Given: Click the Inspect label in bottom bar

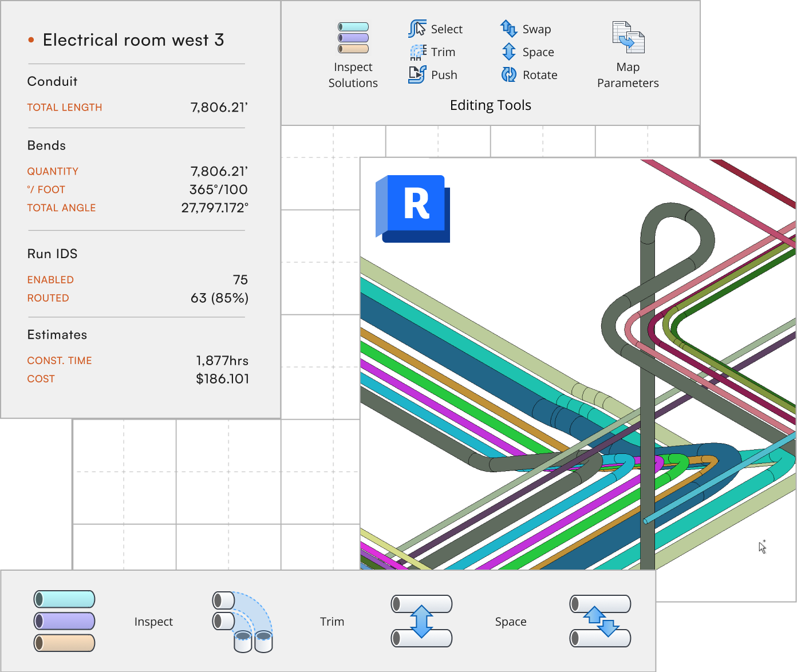Looking at the screenshot, I should pyautogui.click(x=153, y=622).
